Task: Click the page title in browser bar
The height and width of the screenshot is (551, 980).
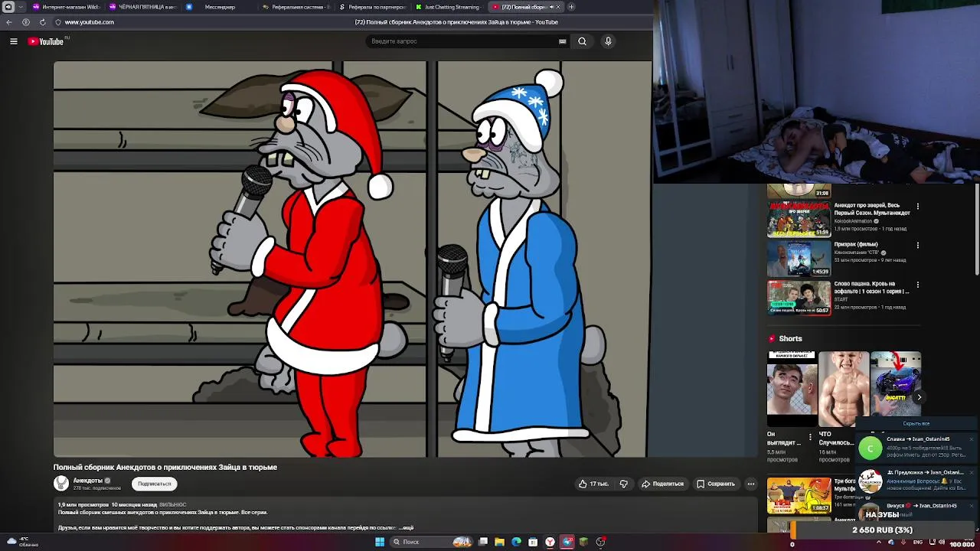Action: click(x=456, y=22)
